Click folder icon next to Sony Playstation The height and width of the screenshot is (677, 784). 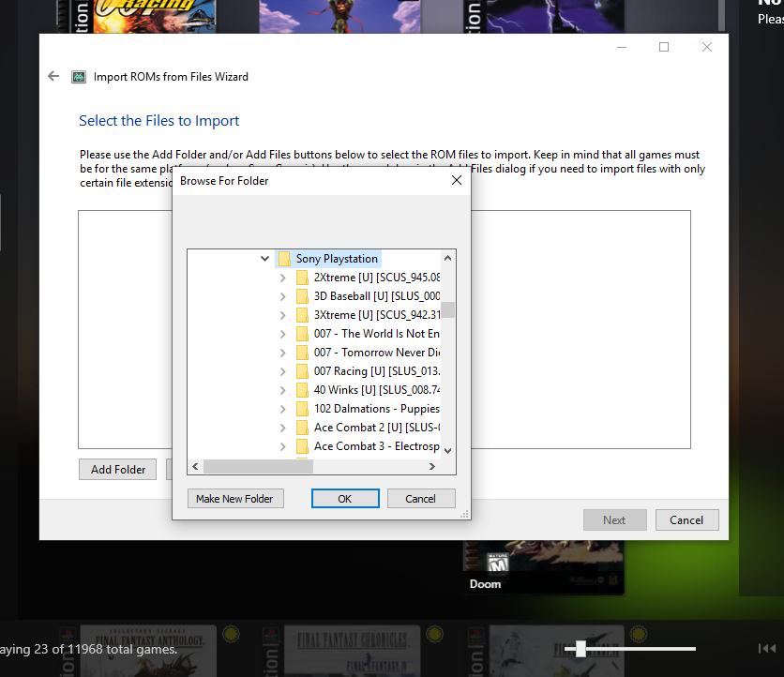tap(284, 259)
